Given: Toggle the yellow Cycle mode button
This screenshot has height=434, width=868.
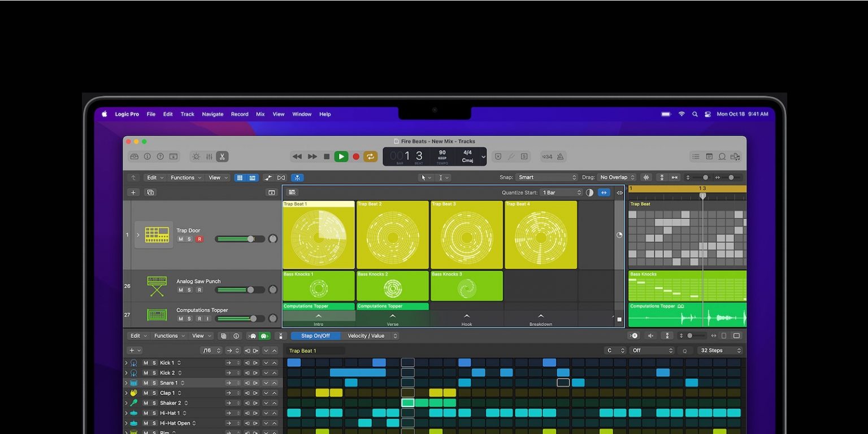Looking at the screenshot, I should (370, 157).
